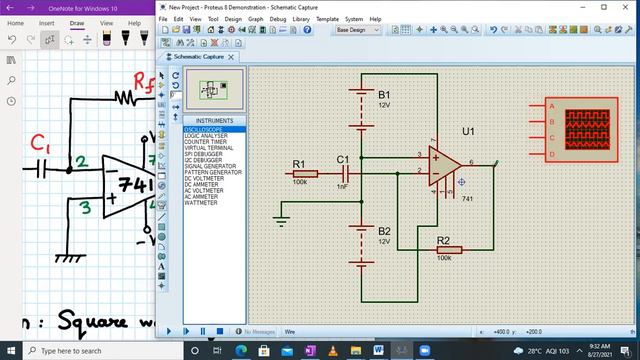Image resolution: width=640 pixels, height=360 pixels.
Task: Click resistor R2 on the schematic
Action: 449,250
